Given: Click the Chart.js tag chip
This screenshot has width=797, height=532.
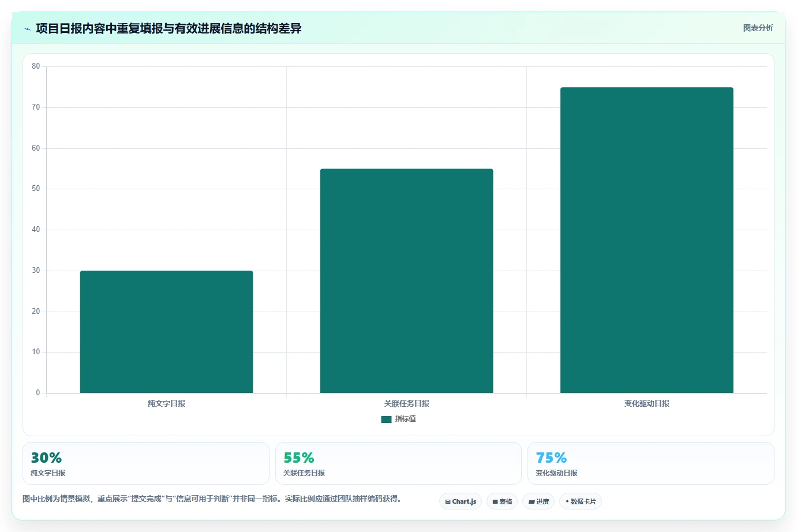Looking at the screenshot, I should (x=461, y=501).
